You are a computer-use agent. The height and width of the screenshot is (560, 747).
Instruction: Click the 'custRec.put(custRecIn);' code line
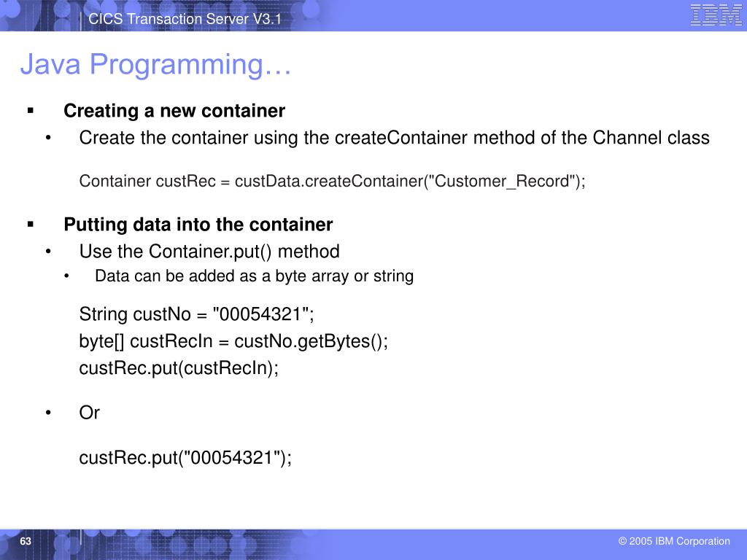click(x=179, y=368)
